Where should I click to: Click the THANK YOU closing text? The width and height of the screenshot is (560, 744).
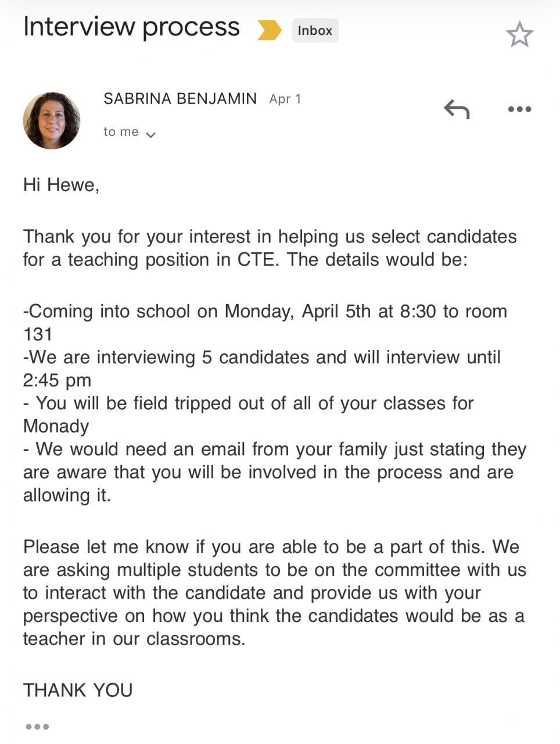(x=78, y=690)
